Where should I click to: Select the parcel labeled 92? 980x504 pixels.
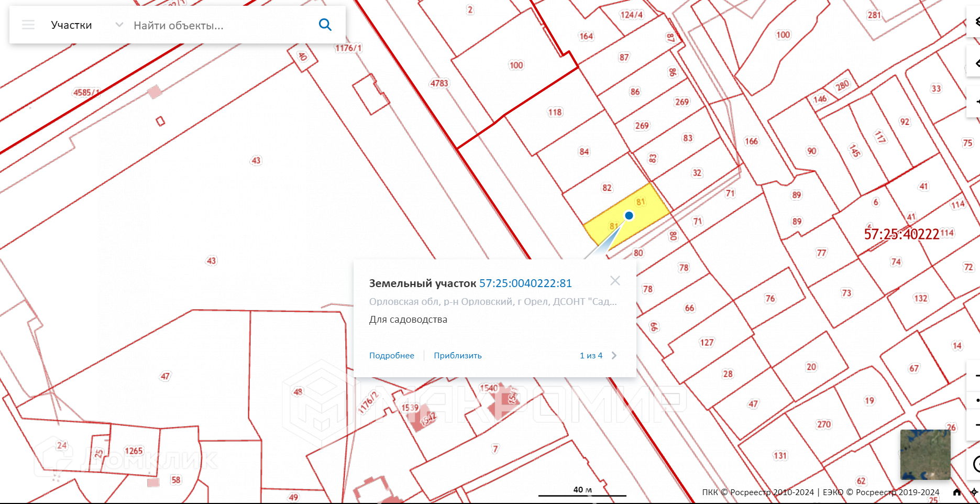[x=905, y=122]
